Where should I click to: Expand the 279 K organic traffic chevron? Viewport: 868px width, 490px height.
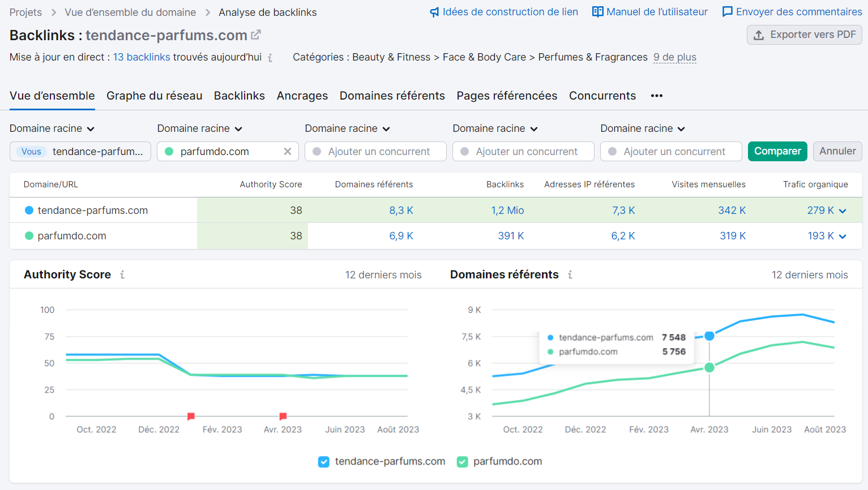point(843,211)
